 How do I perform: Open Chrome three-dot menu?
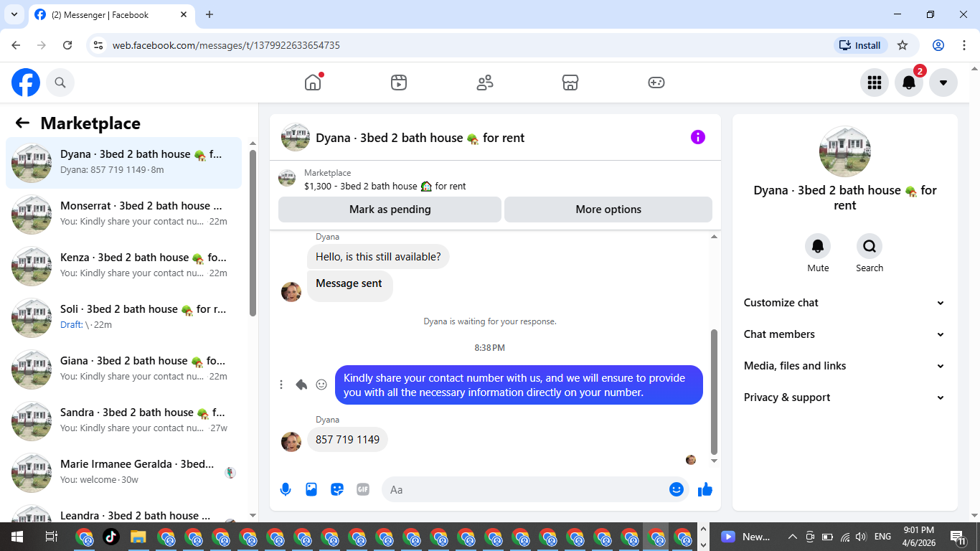(964, 45)
